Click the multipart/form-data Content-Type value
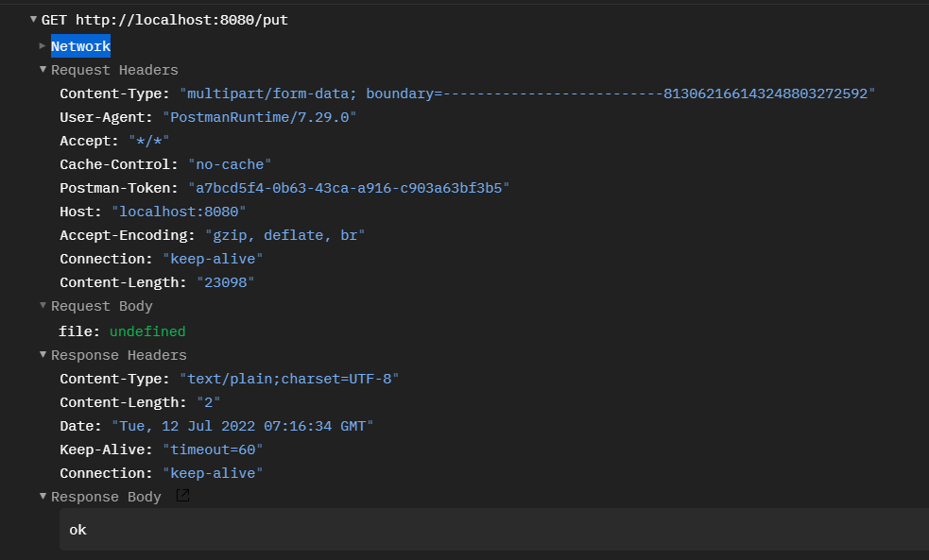This screenshot has width=929, height=560. point(527,93)
